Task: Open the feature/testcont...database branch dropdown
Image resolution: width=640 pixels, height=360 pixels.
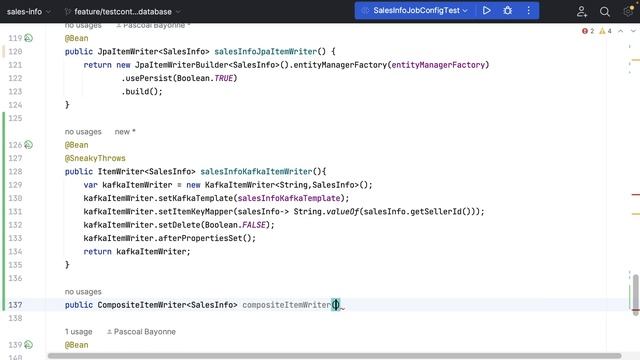Action: [122, 12]
